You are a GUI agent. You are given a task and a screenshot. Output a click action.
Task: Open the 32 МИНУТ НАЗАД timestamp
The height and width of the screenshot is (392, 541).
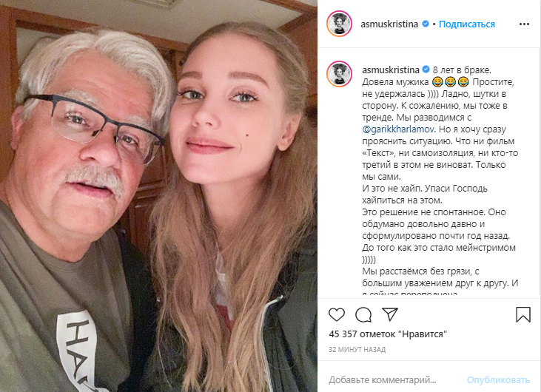pos(357,350)
